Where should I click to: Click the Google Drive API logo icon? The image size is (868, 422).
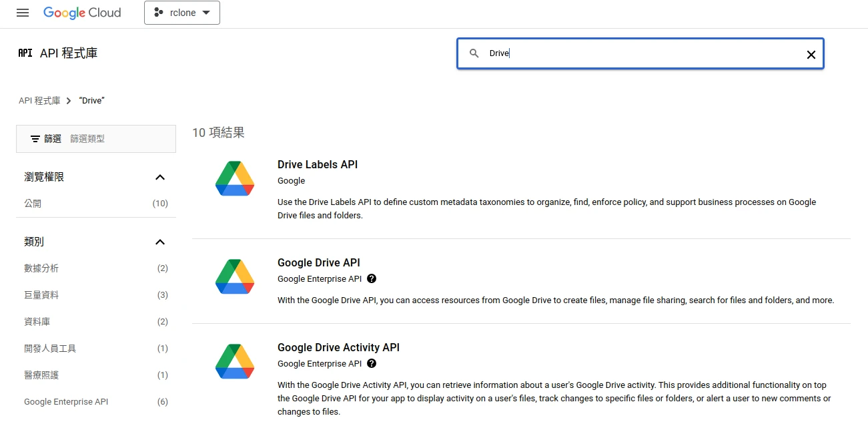235,276
